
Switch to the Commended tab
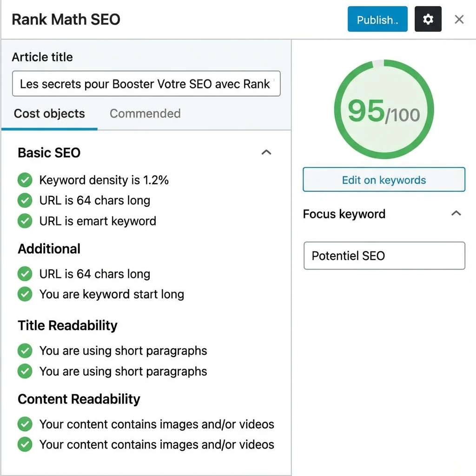point(145,113)
